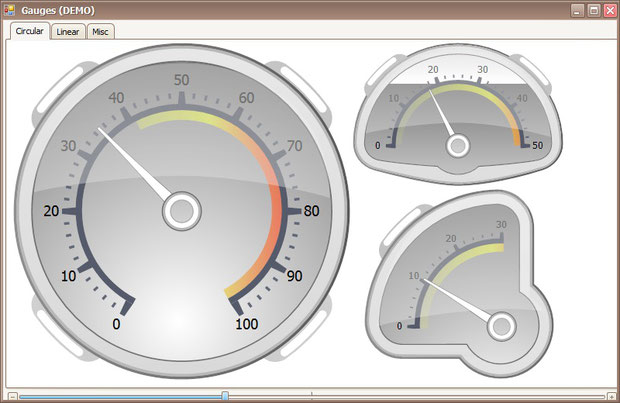Click the minus button left of slider

13,396
